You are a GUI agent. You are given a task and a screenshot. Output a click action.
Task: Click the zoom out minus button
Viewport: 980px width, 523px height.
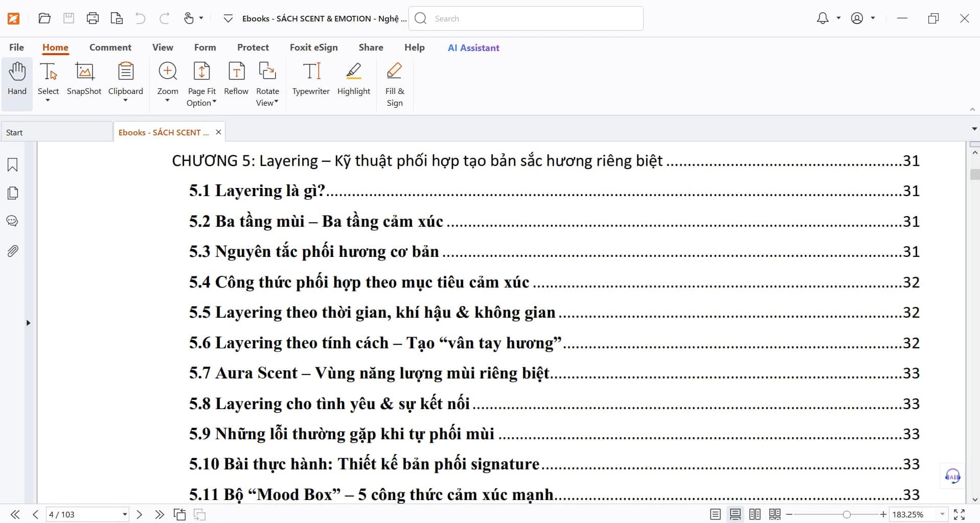click(x=789, y=514)
